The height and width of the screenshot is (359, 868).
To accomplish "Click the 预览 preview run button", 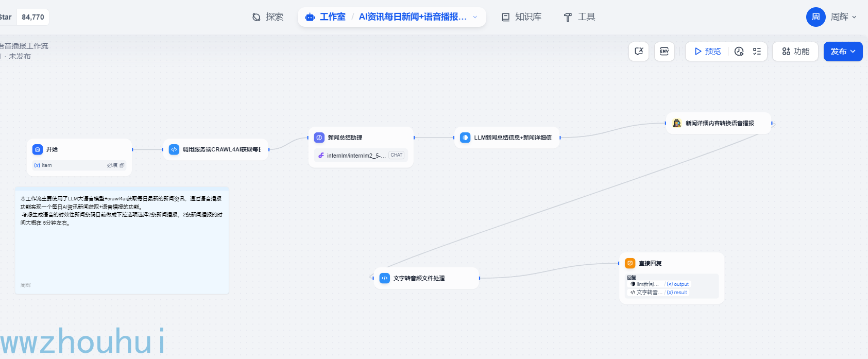I will click(707, 52).
